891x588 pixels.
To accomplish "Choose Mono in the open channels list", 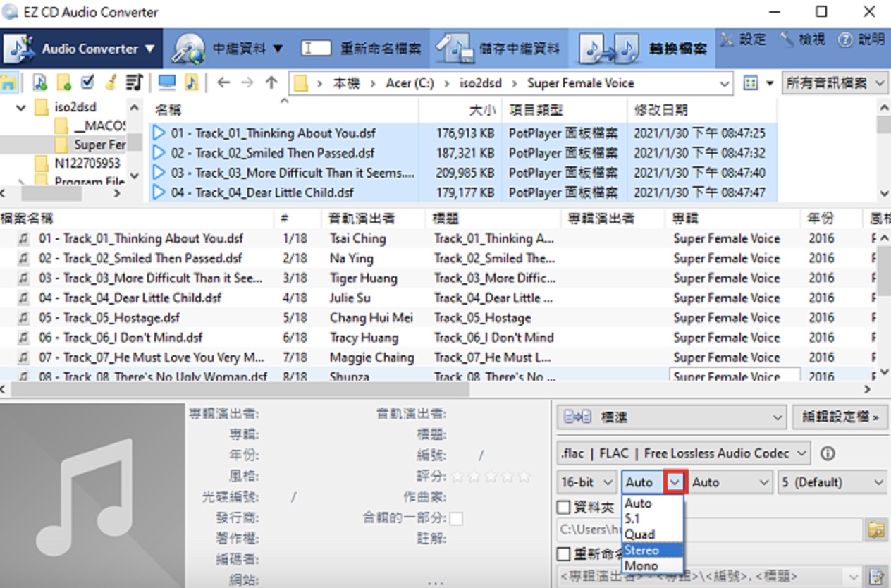I will tap(652, 565).
